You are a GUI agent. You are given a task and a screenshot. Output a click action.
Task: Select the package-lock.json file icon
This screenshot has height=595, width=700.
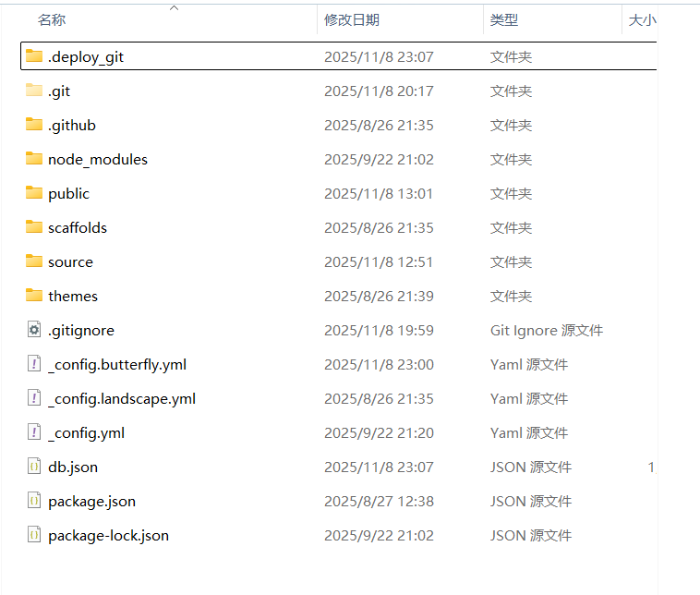(x=34, y=535)
